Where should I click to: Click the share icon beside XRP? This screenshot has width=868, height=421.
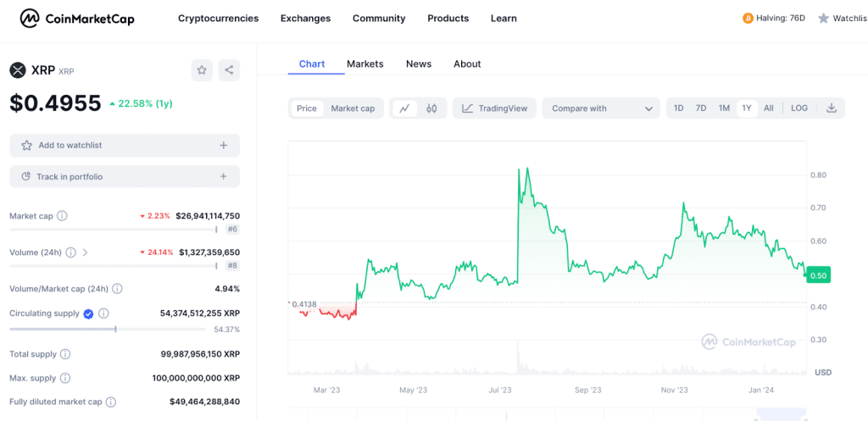229,70
